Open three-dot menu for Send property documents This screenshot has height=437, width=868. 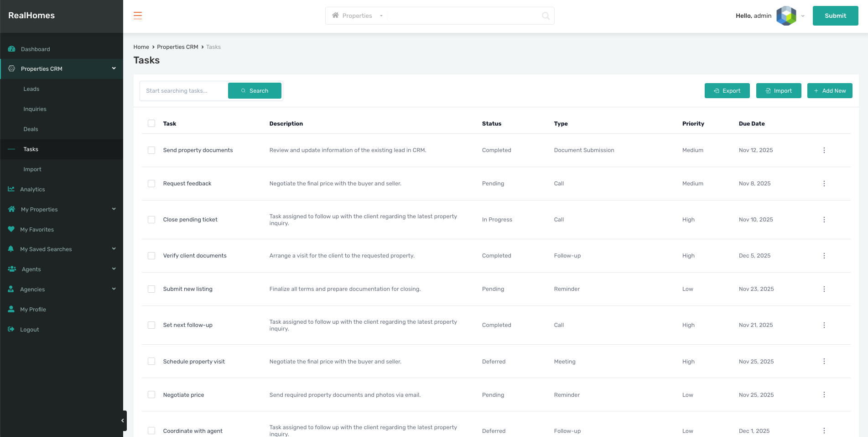[824, 150]
